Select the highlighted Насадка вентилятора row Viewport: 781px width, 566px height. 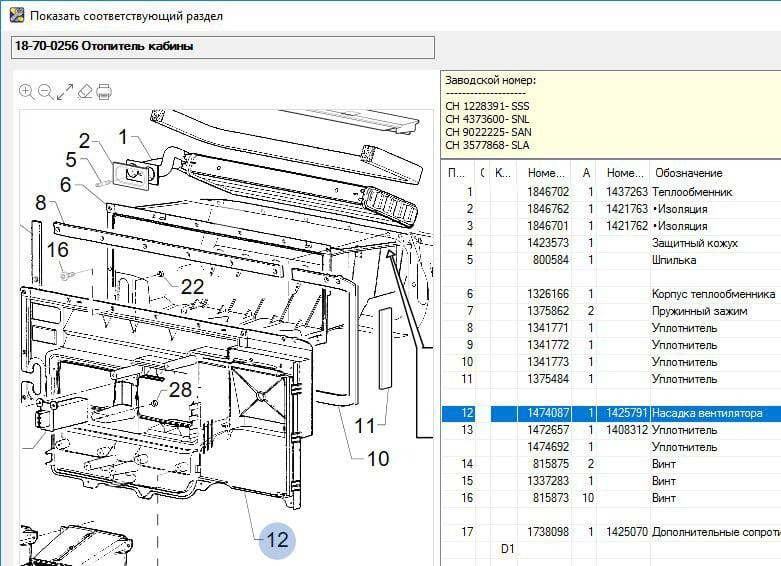706,413
